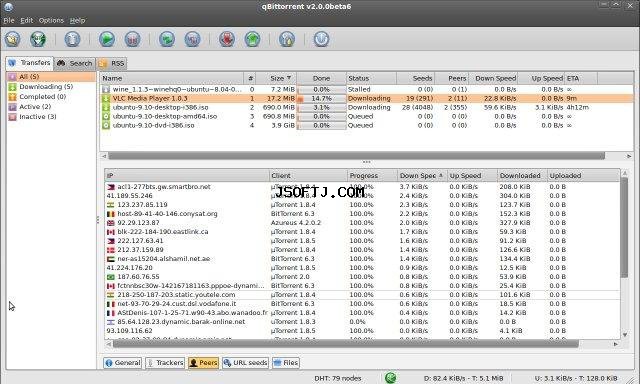Click the green up-arrow increase priority icon
The image size is (640, 384).
coord(252,39)
